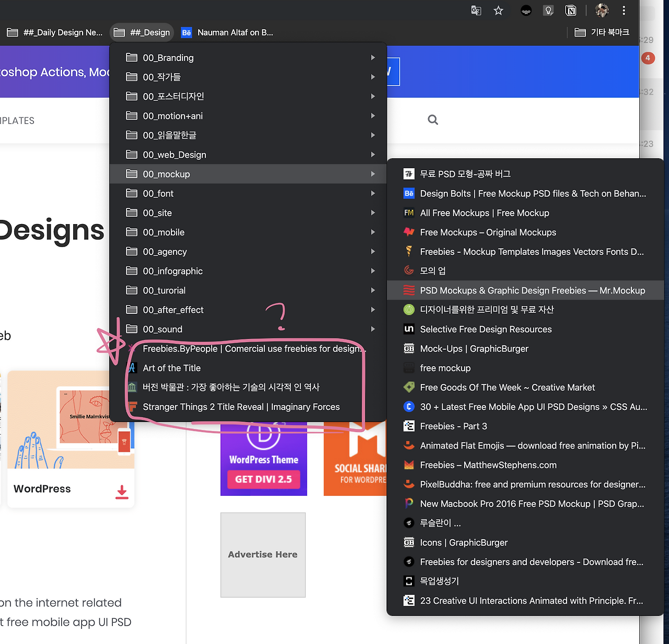Open the Art of the Title bookmark
Viewport: 669px width, 644px height.
[171, 368]
